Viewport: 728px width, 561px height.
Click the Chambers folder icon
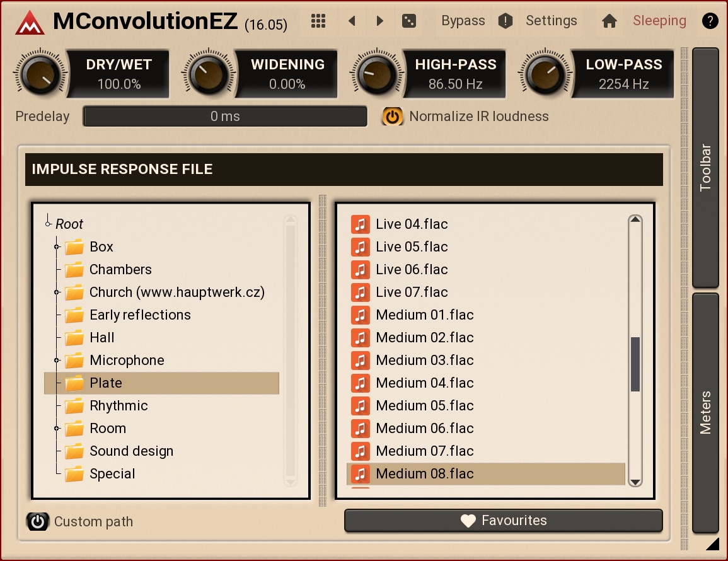point(74,270)
